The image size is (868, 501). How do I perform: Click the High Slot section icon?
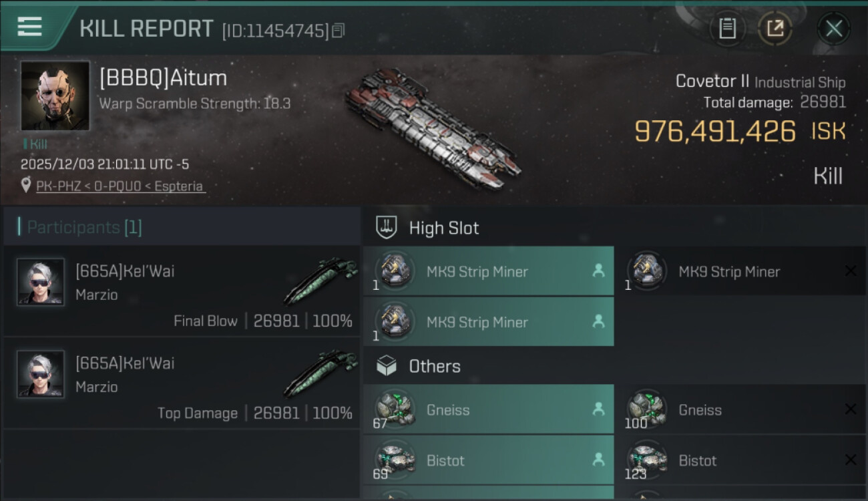[387, 228]
